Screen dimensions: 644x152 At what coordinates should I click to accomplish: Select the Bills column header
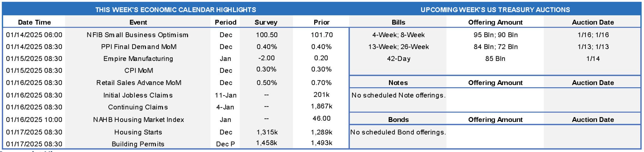pyautogui.click(x=398, y=22)
